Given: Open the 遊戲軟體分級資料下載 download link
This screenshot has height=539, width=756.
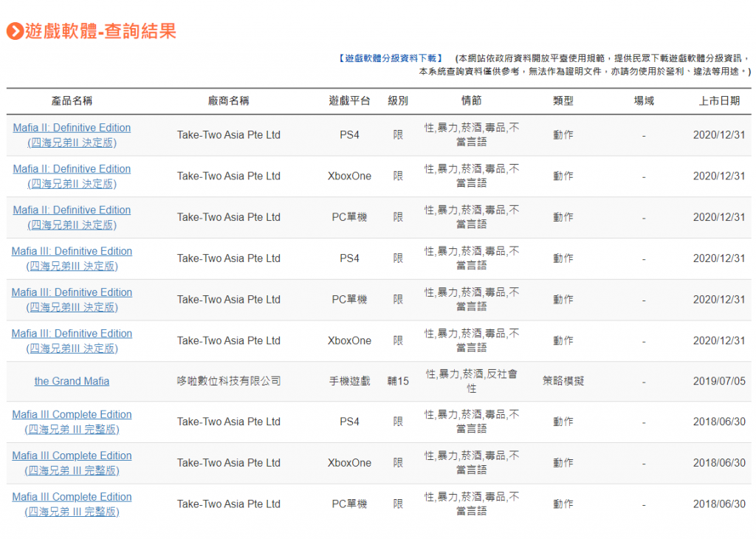Looking at the screenshot, I should (x=390, y=58).
